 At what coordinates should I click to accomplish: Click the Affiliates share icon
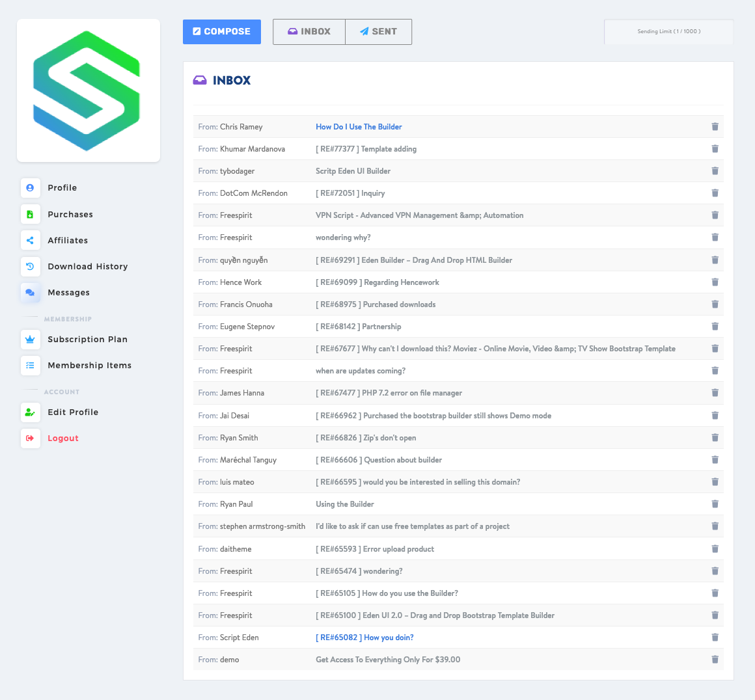(30, 240)
